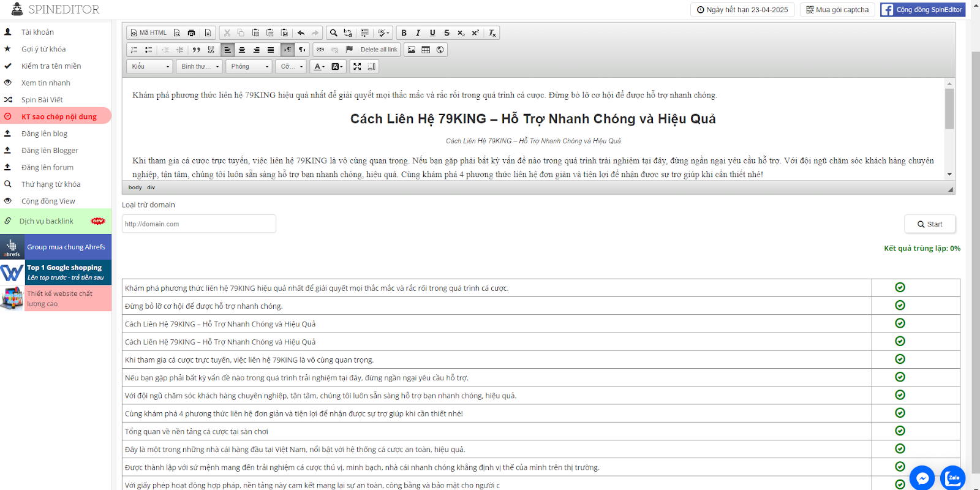Click the IFrame globe icon
This screenshot has height=490, width=980.
point(440,50)
